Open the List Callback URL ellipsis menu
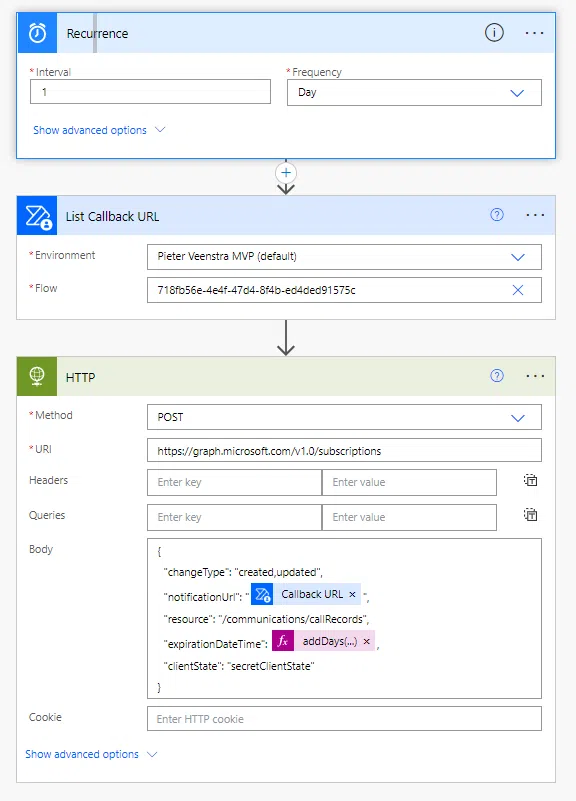Image resolution: width=576 pixels, height=801 pixels. pyautogui.click(x=535, y=215)
